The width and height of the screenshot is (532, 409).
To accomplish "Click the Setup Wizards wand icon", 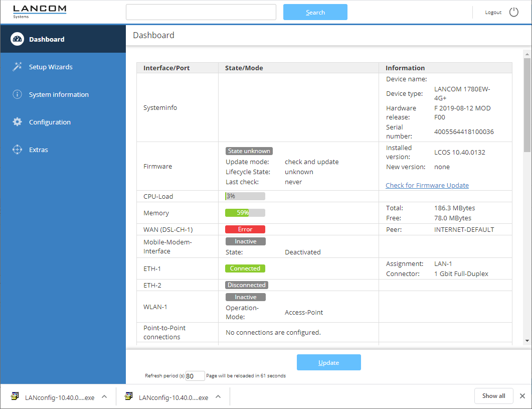I will [17, 67].
